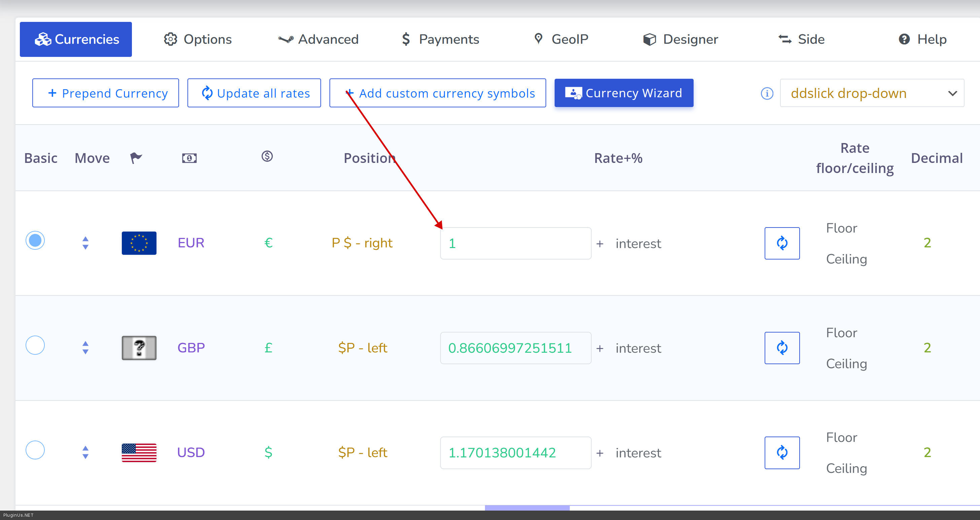Set GBP as basic currency

[35, 345]
